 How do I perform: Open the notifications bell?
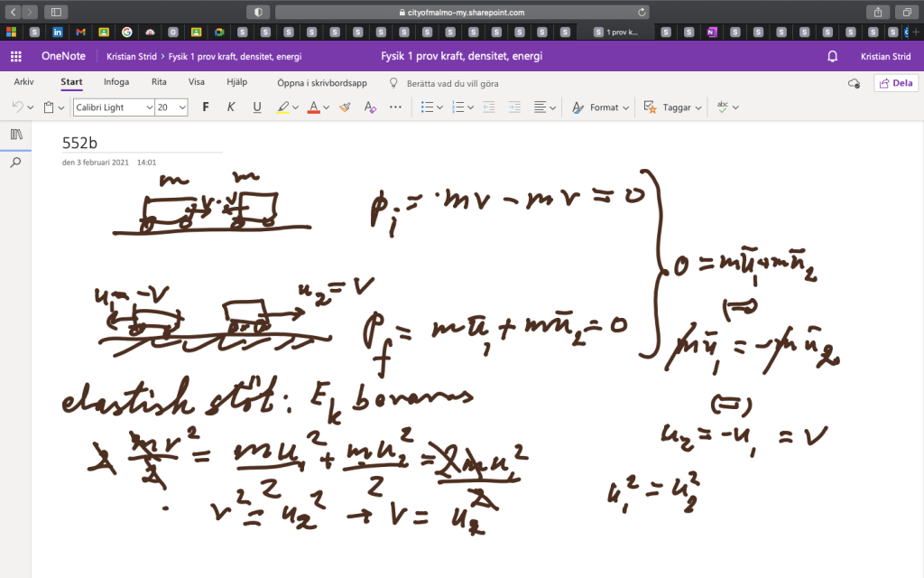[x=832, y=56]
